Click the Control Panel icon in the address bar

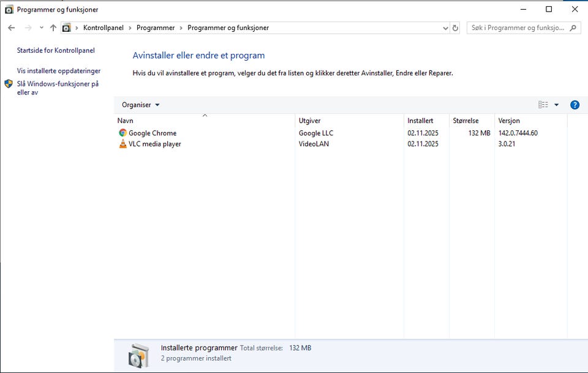(x=66, y=28)
